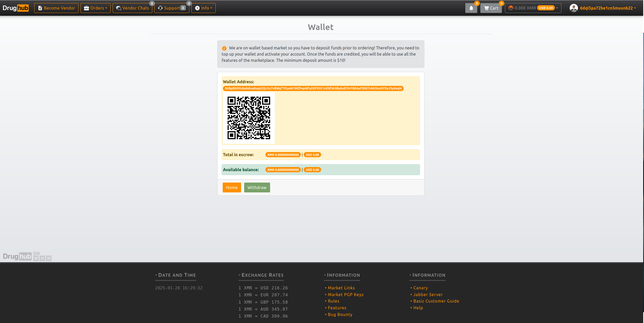Viewport: 644px width, 323px height.
Task: Expand the 0.000 XMR balance dropdown
Action: coord(533,8)
